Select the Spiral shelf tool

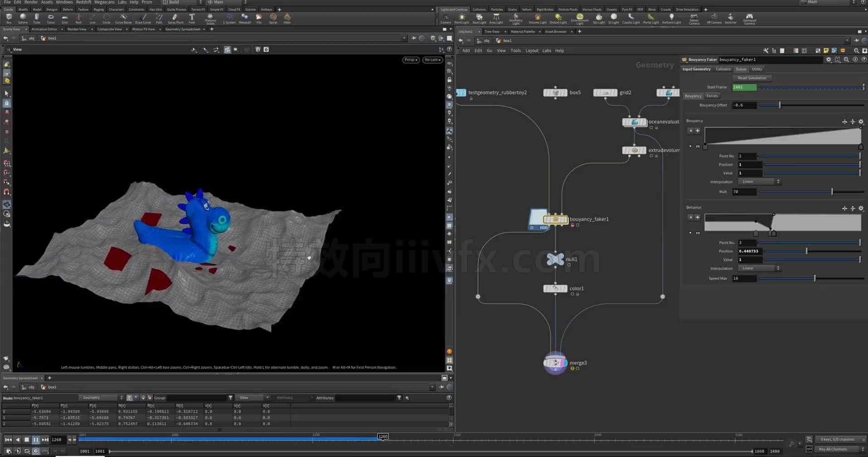tap(273, 19)
